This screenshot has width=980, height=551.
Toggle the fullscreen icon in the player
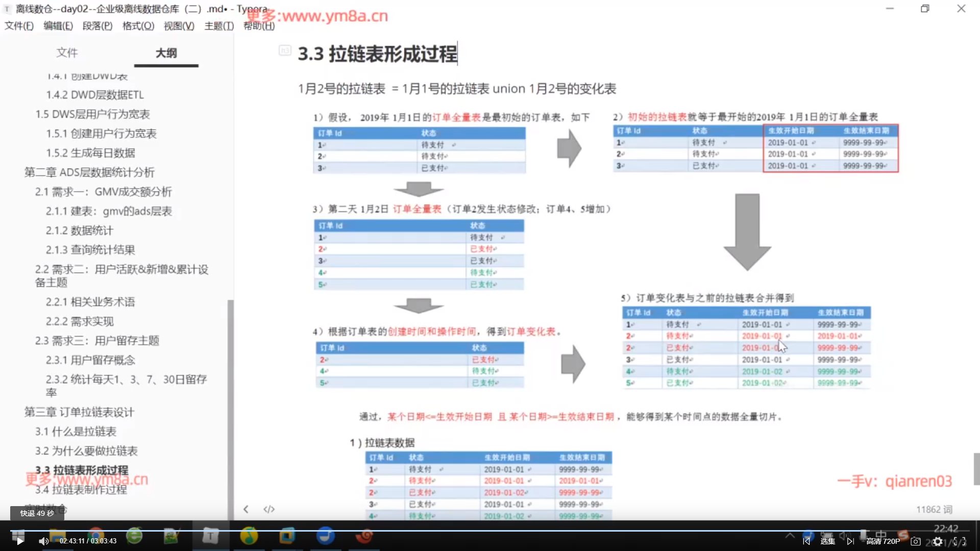(x=960, y=541)
